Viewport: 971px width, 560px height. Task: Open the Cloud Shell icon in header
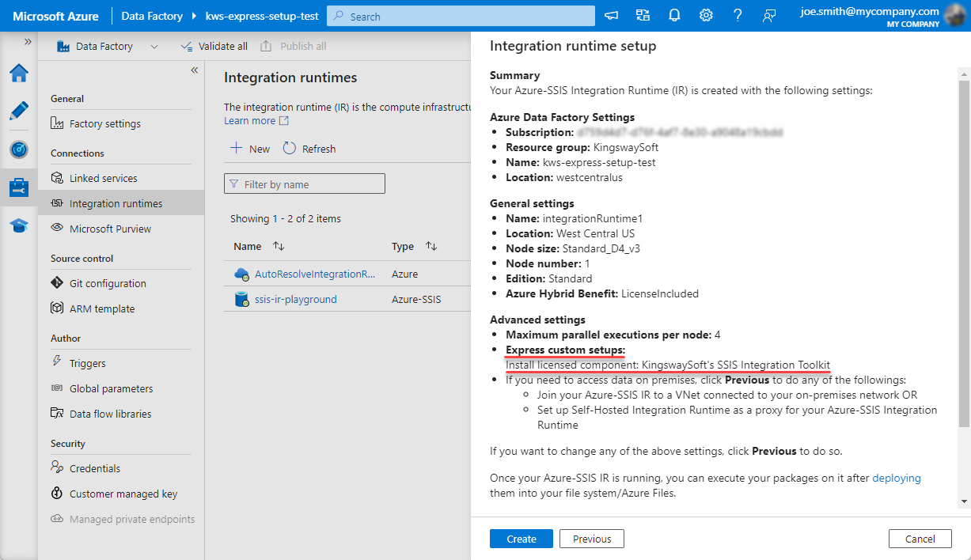pos(611,16)
